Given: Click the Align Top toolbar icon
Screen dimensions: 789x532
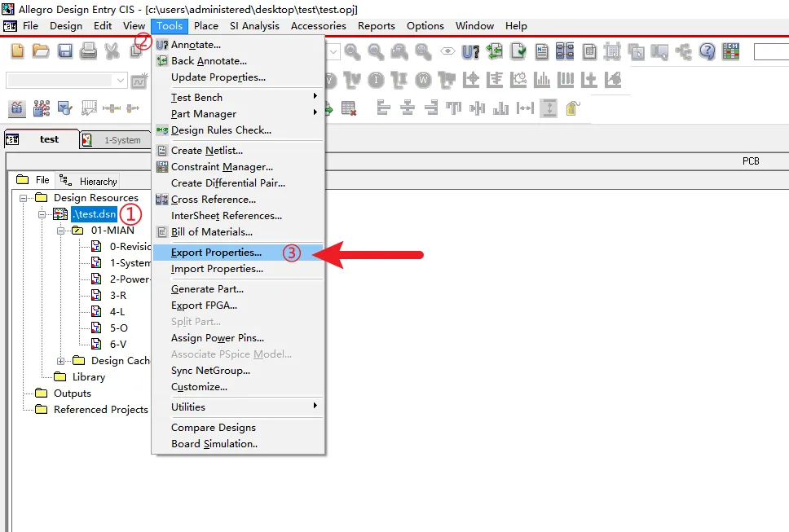Looking at the screenshot, I should pyautogui.click(x=454, y=108).
